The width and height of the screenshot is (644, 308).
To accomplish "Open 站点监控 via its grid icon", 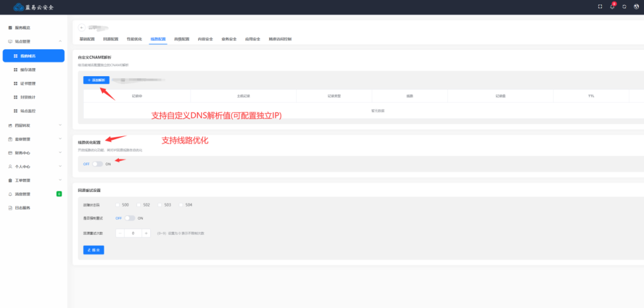I will pos(16,111).
